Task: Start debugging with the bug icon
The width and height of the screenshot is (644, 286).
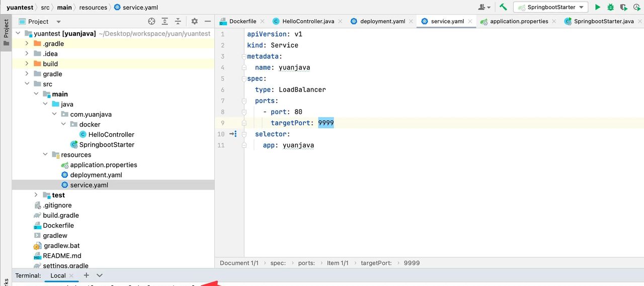Action: (610, 7)
